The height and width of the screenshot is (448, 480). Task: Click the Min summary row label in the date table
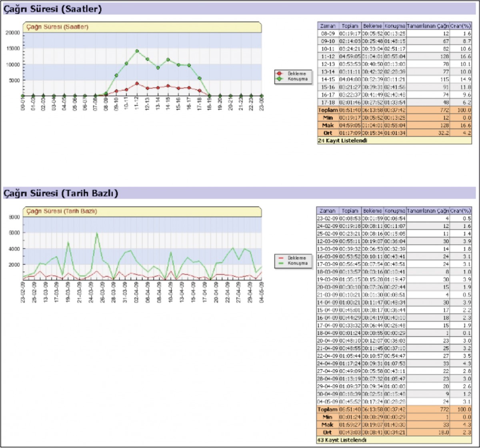coord(328,417)
